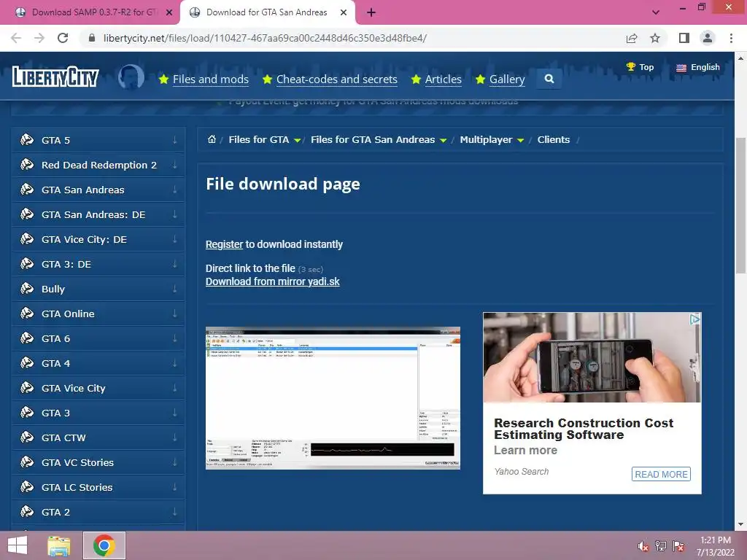Image resolution: width=747 pixels, height=560 pixels.
Task: Open Files and mods menu
Action: tap(211, 79)
